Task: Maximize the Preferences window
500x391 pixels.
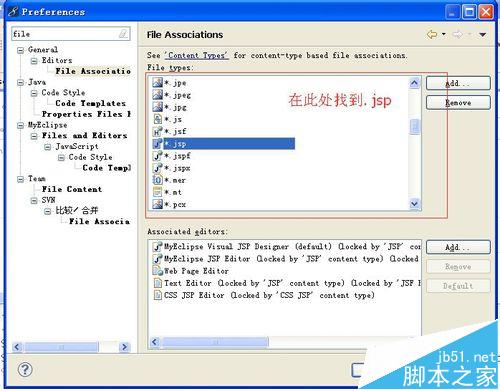Action: 469,12
